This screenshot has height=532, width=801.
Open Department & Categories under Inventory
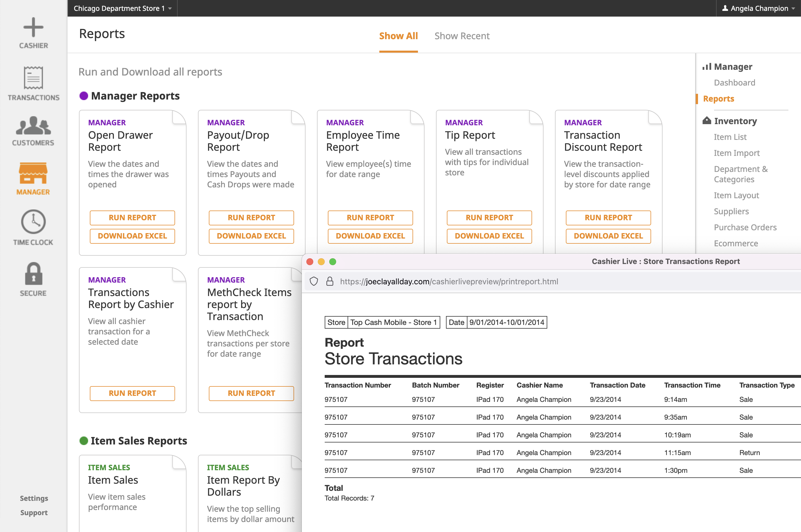pyautogui.click(x=740, y=174)
